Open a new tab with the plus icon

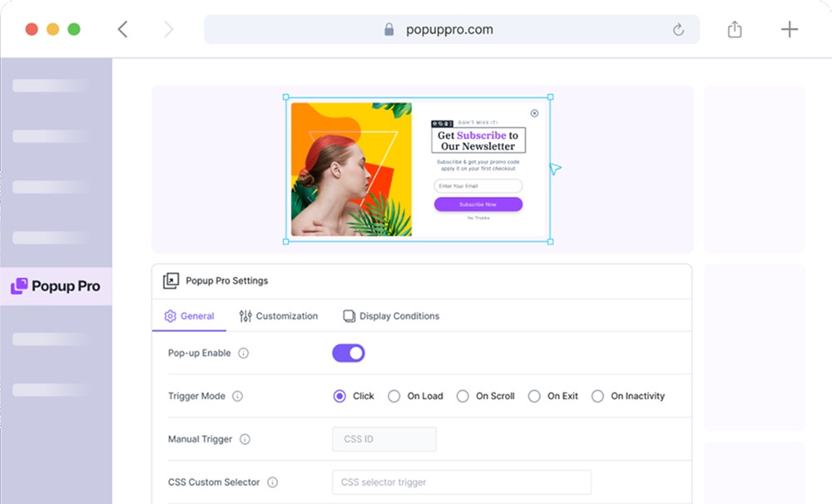pyautogui.click(x=789, y=30)
